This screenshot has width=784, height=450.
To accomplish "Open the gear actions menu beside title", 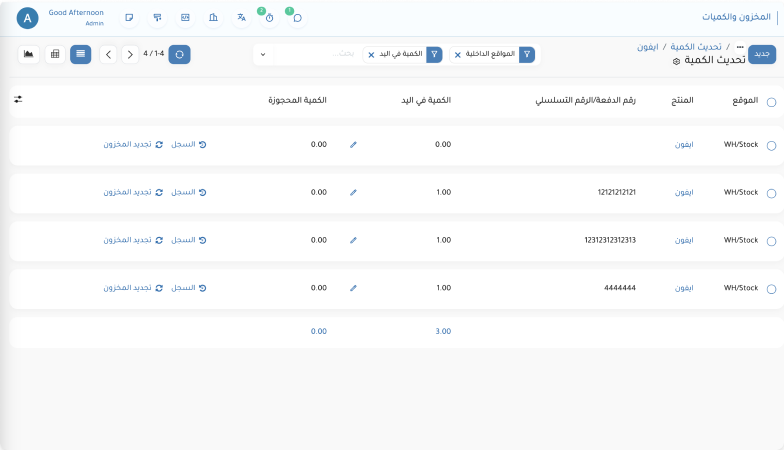I will 676,61.
